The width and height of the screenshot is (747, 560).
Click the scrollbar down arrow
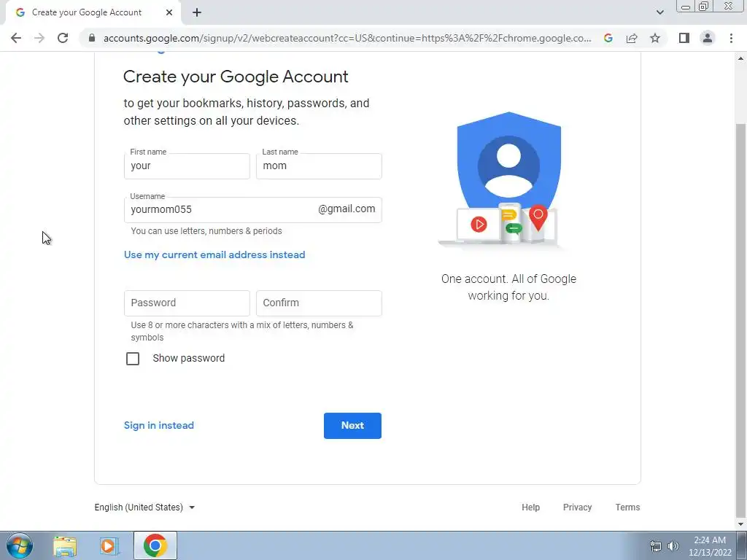(741, 524)
